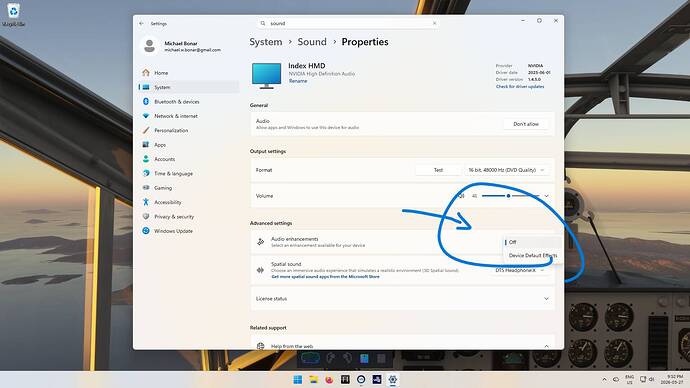Click the Test format button

[x=438, y=170]
